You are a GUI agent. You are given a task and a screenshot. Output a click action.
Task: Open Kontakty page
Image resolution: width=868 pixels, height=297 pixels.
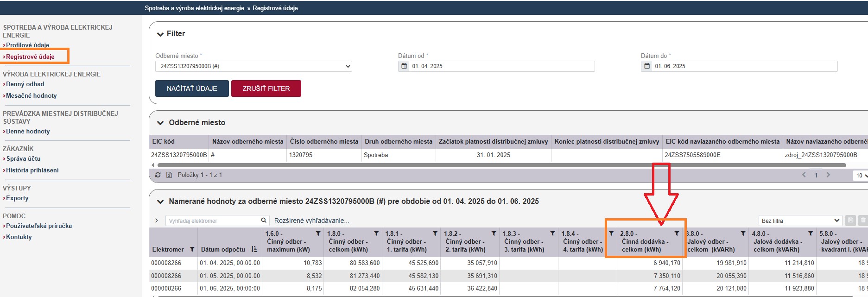[19, 237]
